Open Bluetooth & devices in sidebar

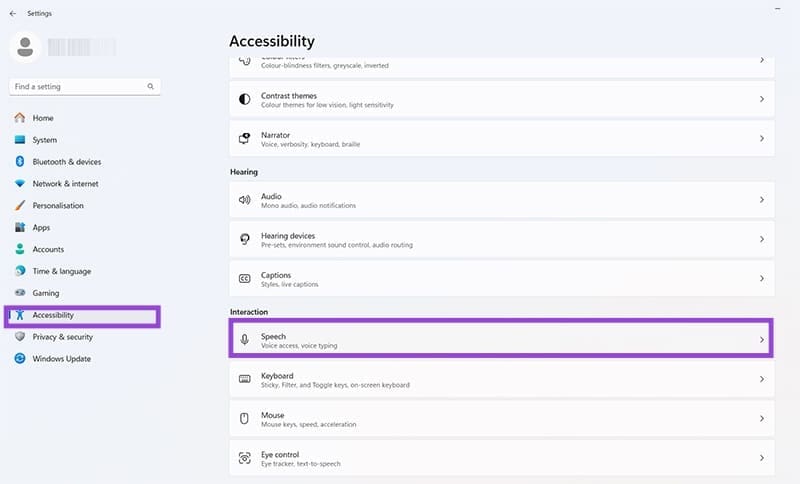[66, 162]
